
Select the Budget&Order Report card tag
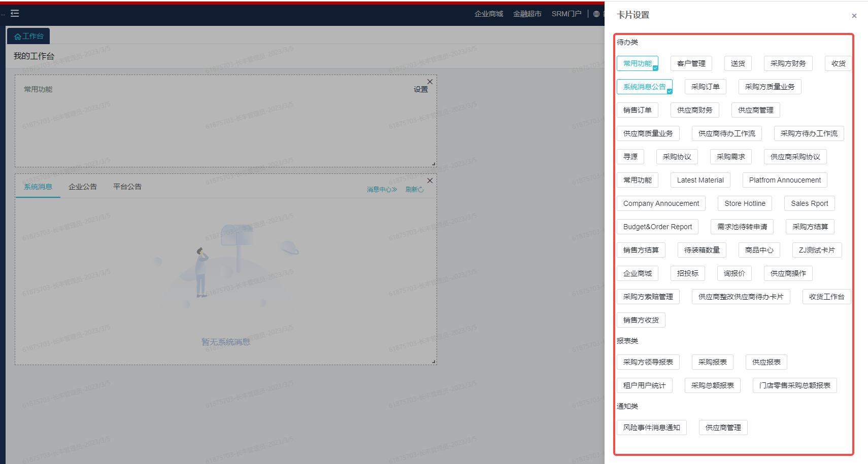tap(658, 227)
